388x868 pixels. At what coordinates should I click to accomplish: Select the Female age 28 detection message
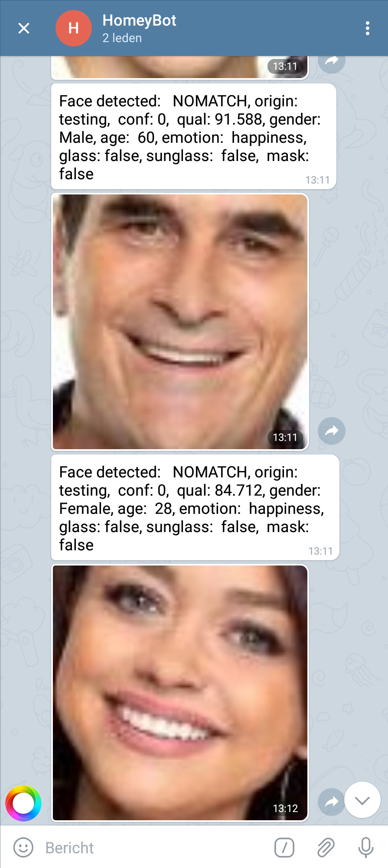(195, 507)
